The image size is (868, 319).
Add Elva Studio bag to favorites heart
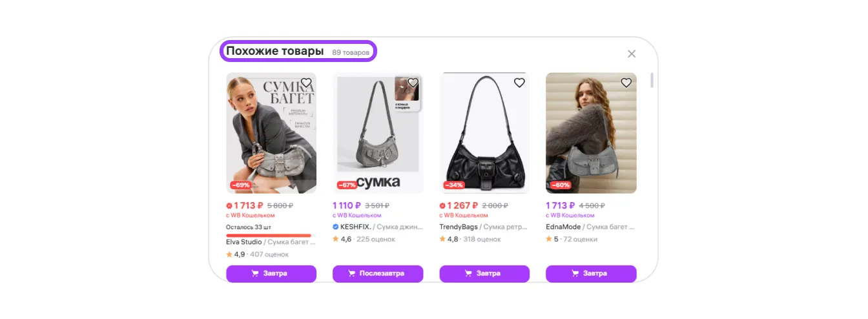click(x=306, y=83)
